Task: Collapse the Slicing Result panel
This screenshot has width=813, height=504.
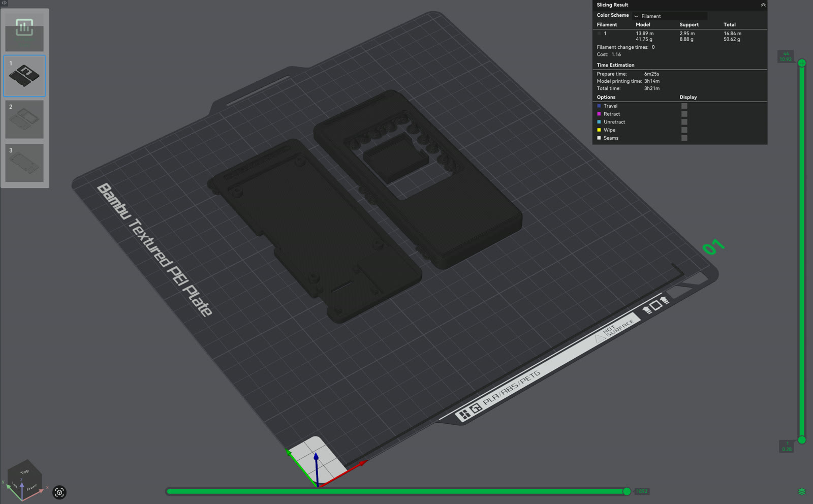Action: pyautogui.click(x=763, y=5)
